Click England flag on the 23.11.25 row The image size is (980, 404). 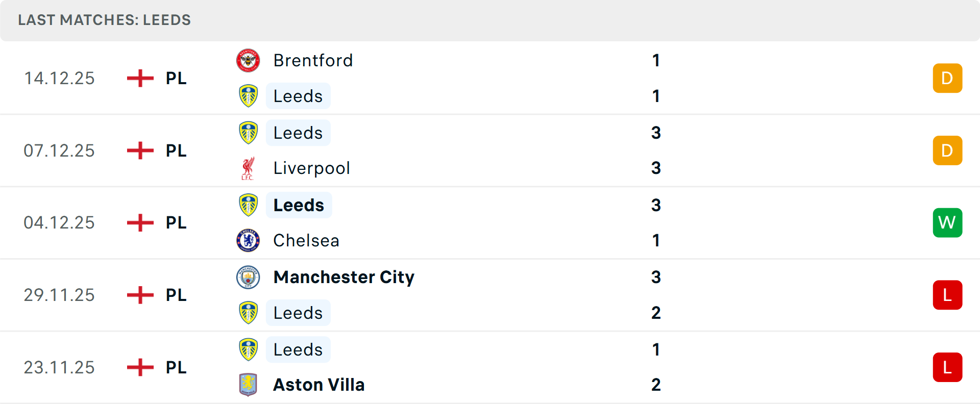coord(140,367)
